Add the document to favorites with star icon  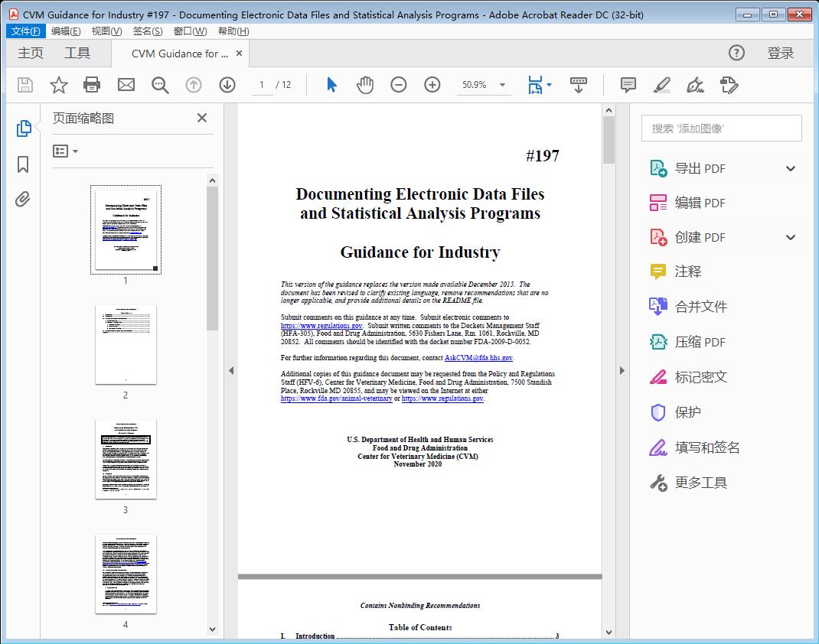point(58,85)
